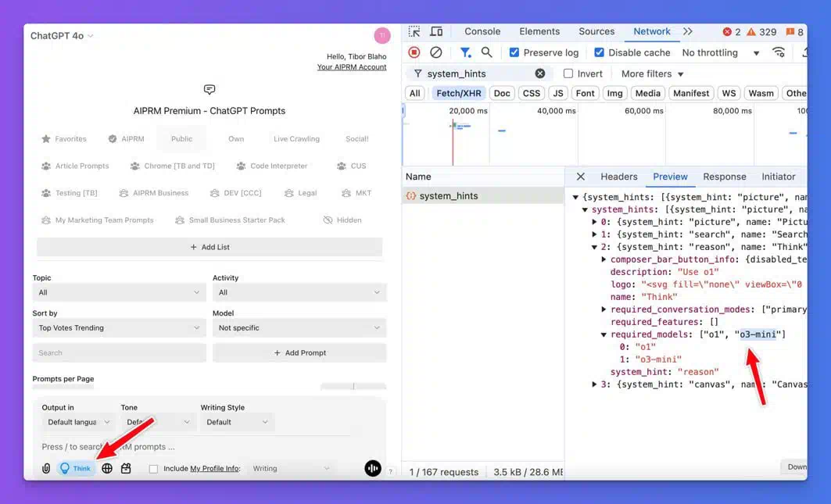Select the All request type filter
The width and height of the screenshot is (831, 504).
414,93
